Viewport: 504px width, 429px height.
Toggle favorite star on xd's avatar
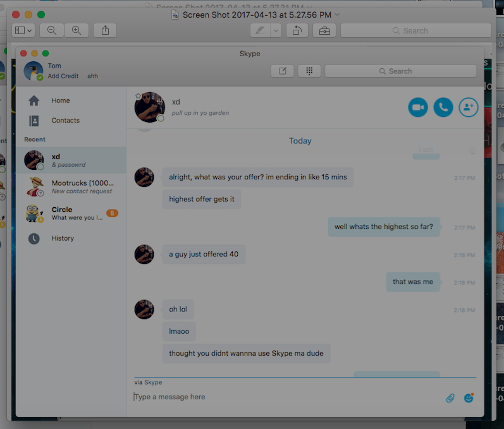(138, 96)
